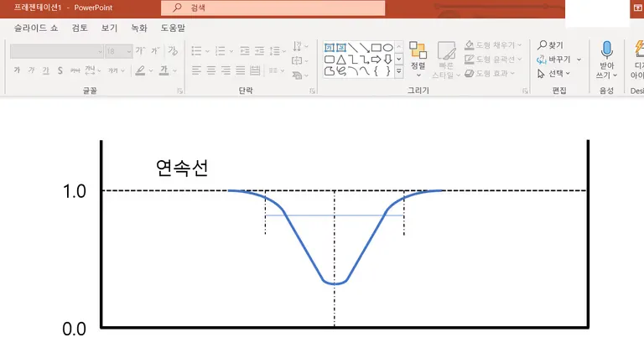Select the freeform shape tool

[330, 71]
